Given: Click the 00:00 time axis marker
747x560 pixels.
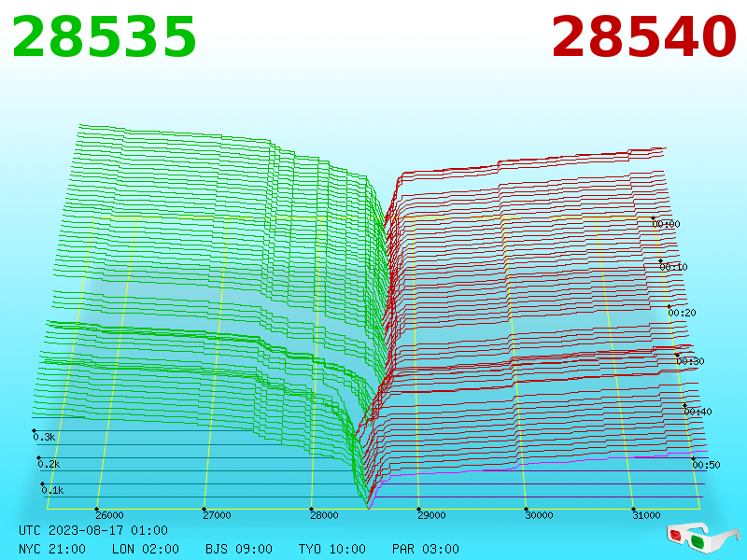Looking at the screenshot, I should point(666,224).
